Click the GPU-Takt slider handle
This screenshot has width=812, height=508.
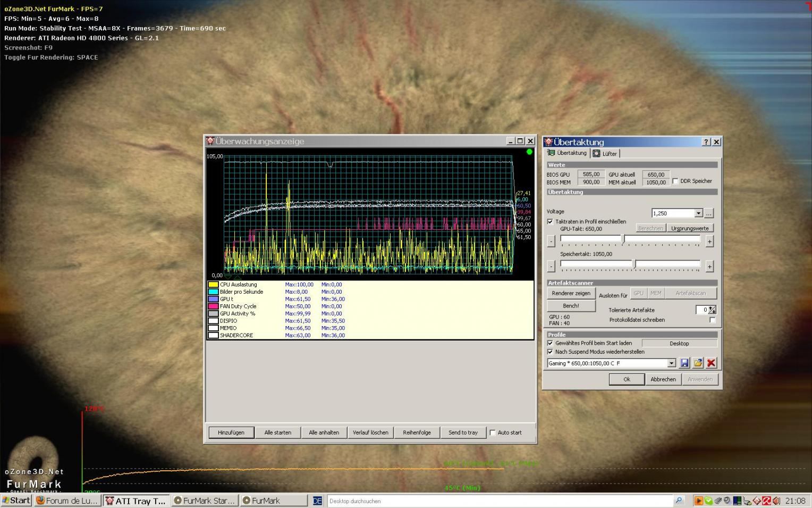[x=623, y=239]
